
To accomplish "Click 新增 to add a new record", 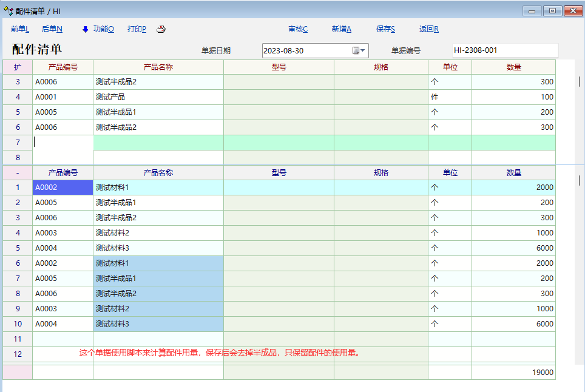I will pyautogui.click(x=342, y=29).
